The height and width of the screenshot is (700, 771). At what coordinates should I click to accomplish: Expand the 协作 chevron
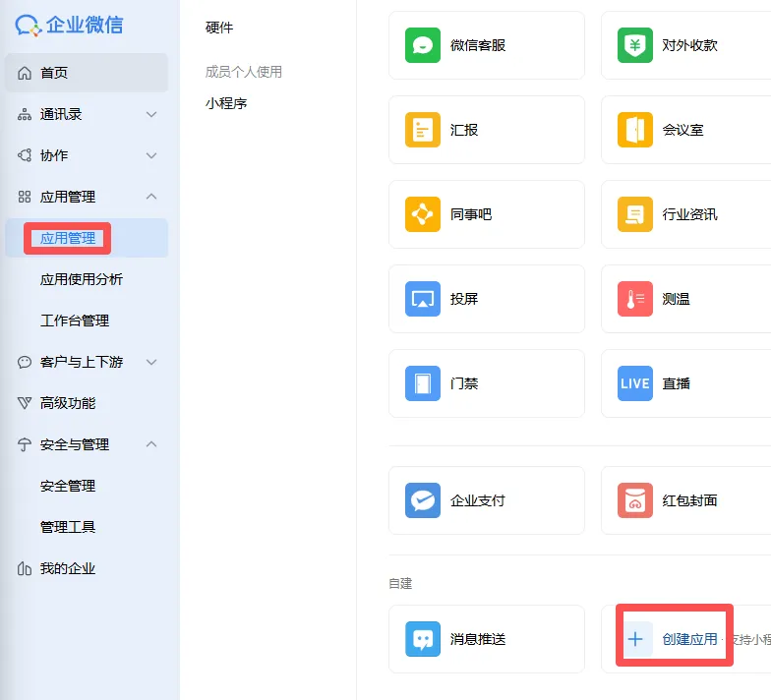pyautogui.click(x=151, y=155)
